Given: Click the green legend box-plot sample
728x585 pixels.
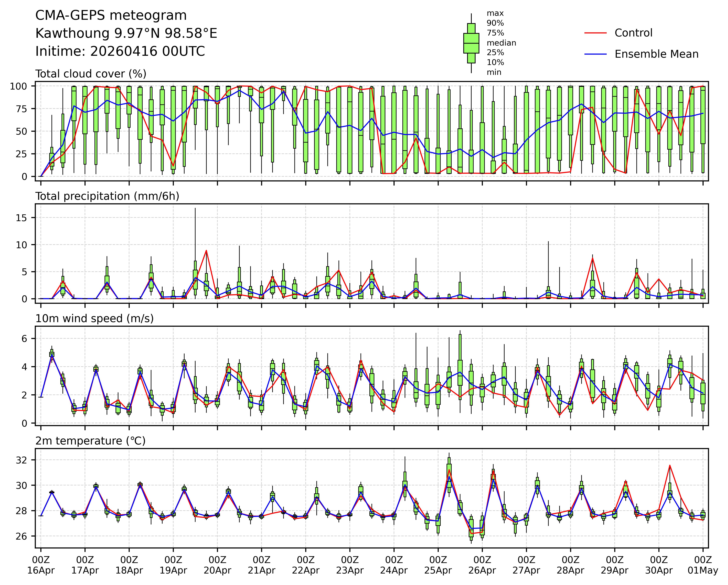Looking at the screenshot, I should [471, 43].
